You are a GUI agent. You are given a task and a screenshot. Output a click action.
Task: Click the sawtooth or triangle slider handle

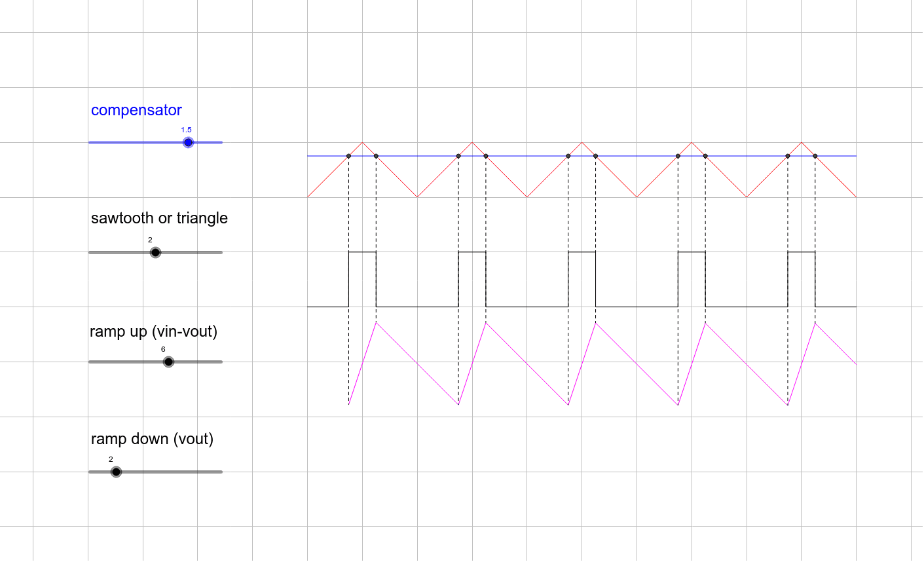point(155,252)
